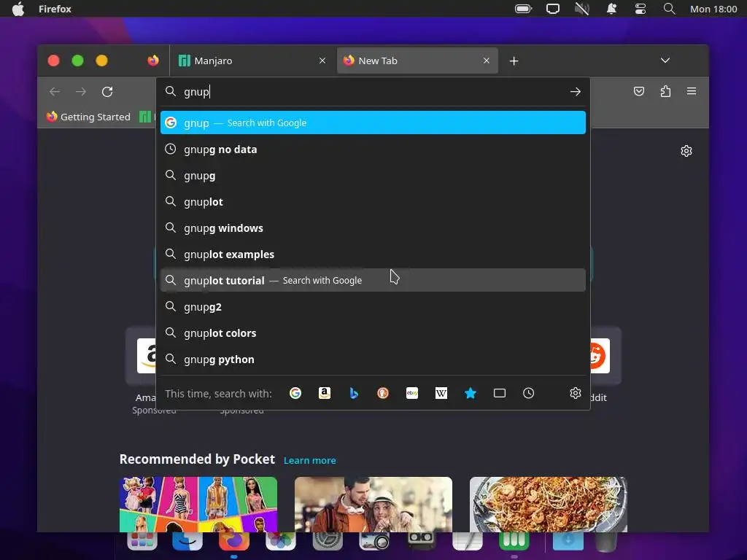Open search settings gear in suggestion panel
The height and width of the screenshot is (560, 747).
point(576,393)
